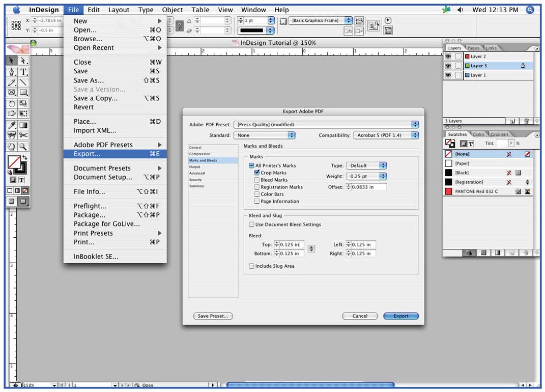Select the Line tool
The image size is (545, 392).
[23, 82]
